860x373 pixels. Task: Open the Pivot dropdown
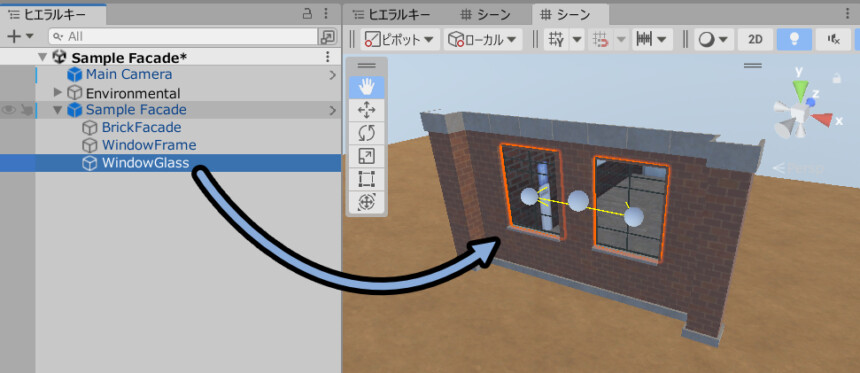point(400,39)
